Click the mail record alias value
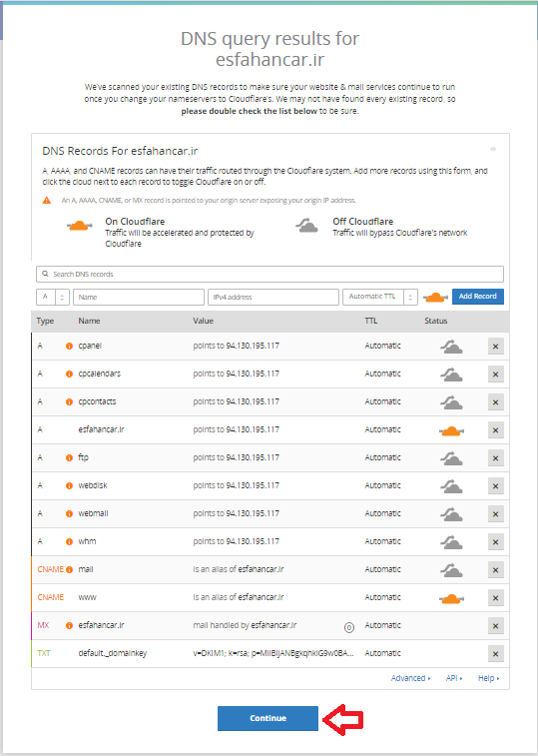This screenshot has width=538, height=756. (239, 570)
